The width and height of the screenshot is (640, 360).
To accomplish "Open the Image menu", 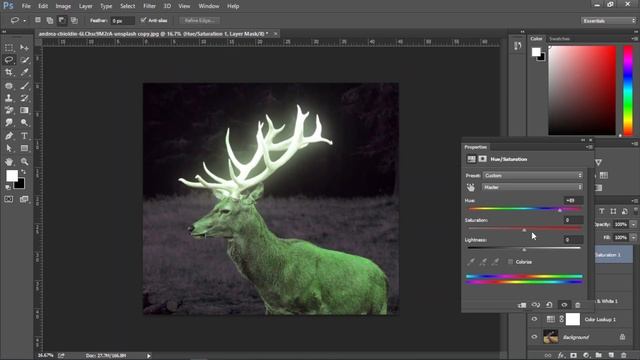I will 63,6.
